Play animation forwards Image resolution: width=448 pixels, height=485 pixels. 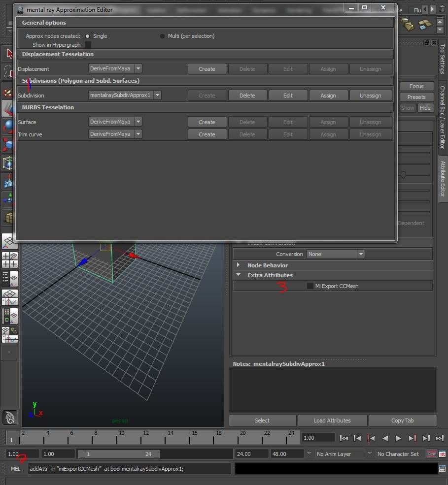[x=398, y=438]
